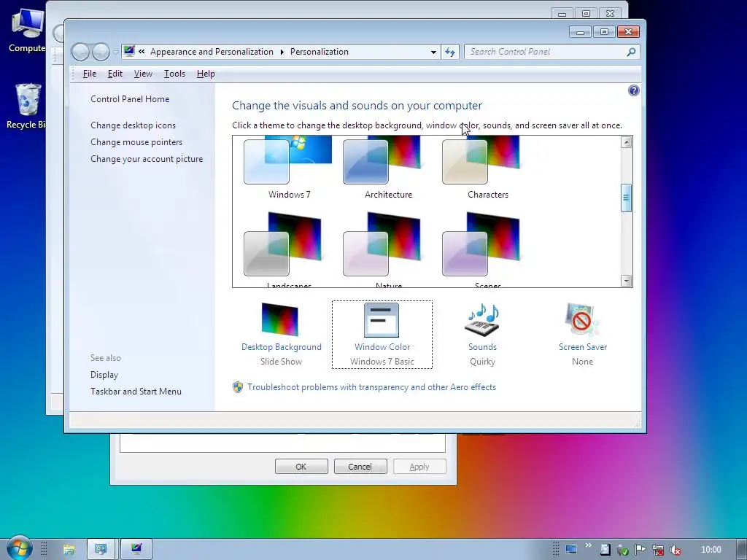
Task: Click the security shield tray icon
Action: tap(623, 550)
